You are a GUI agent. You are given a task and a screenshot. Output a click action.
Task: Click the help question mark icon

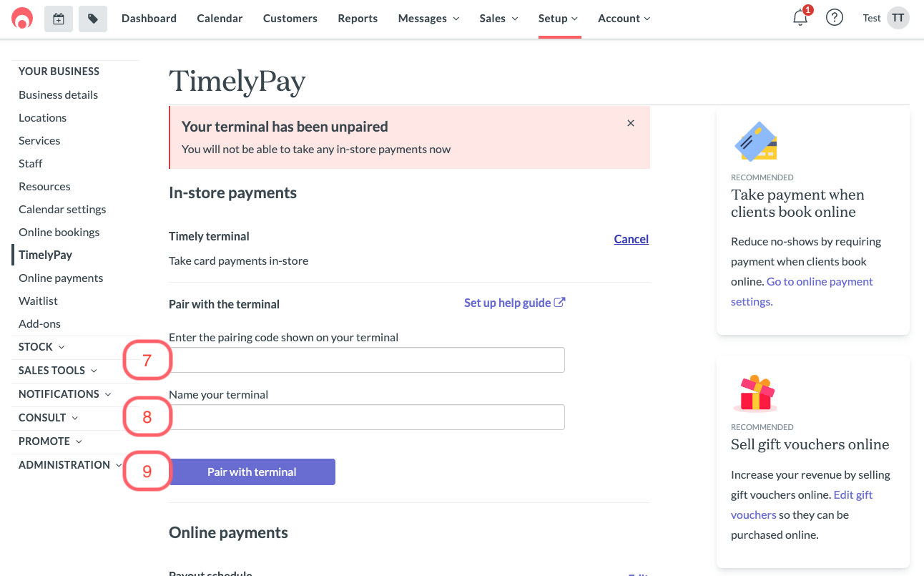(834, 19)
